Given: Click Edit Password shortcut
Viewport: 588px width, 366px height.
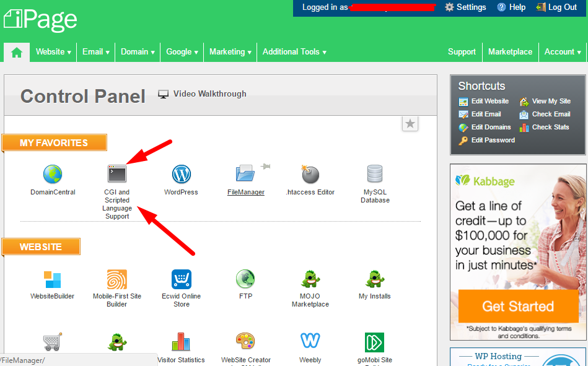Looking at the screenshot, I should pos(487,140).
